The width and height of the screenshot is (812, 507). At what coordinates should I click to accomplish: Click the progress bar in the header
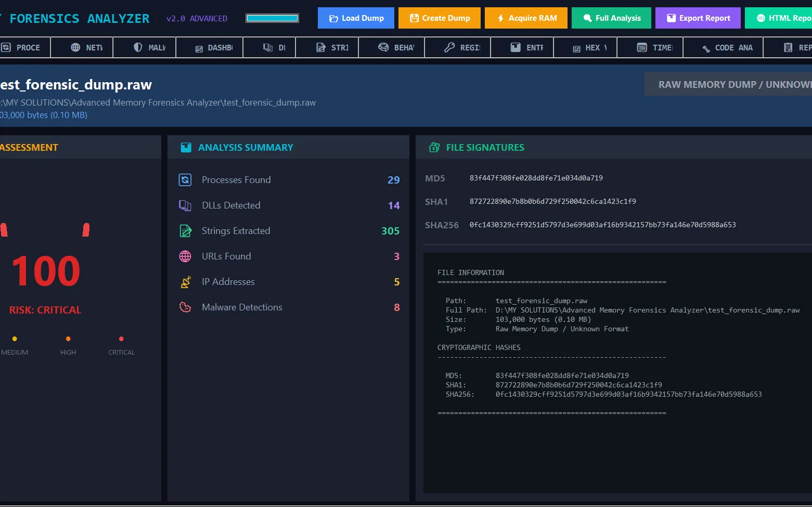(x=273, y=18)
